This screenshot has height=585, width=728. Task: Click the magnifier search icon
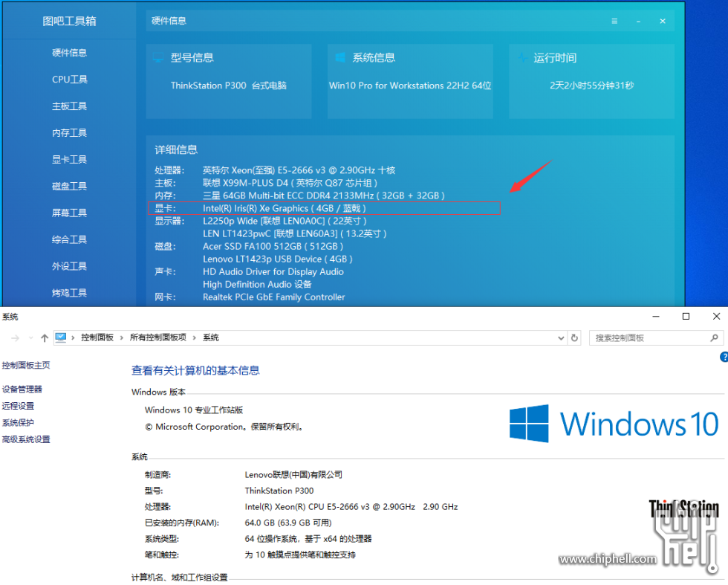pos(715,337)
